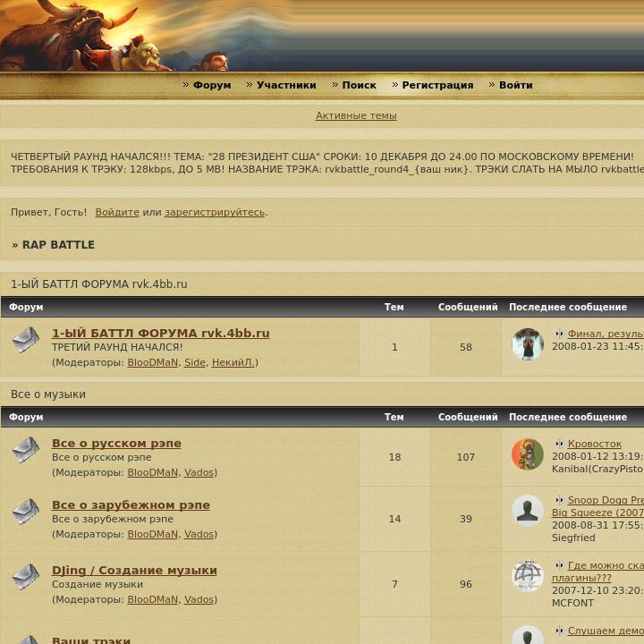Open default avatar next to Snoop Dogg post
Image resolution: width=644 pixels, height=644 pixels.
[x=528, y=511]
